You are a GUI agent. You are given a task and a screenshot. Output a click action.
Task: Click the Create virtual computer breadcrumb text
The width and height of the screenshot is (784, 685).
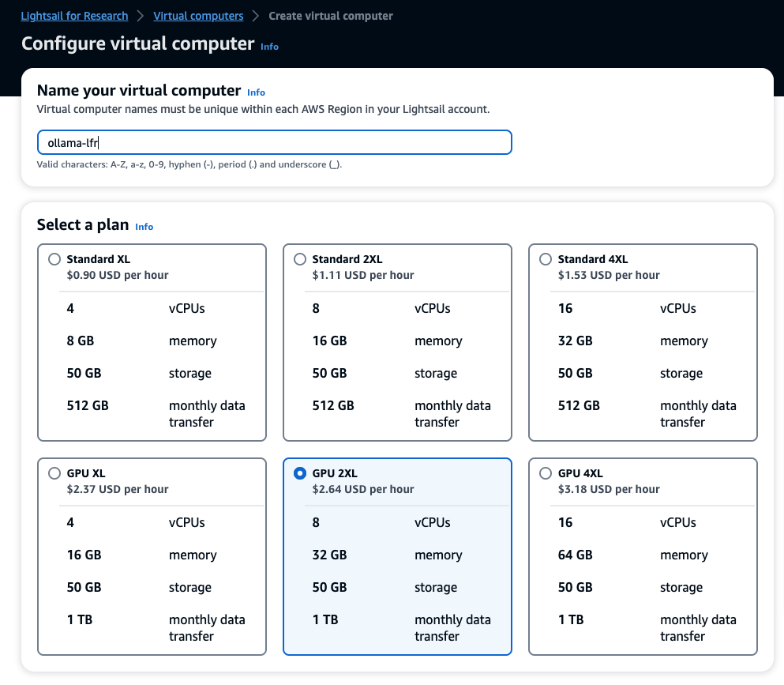pyautogui.click(x=331, y=16)
